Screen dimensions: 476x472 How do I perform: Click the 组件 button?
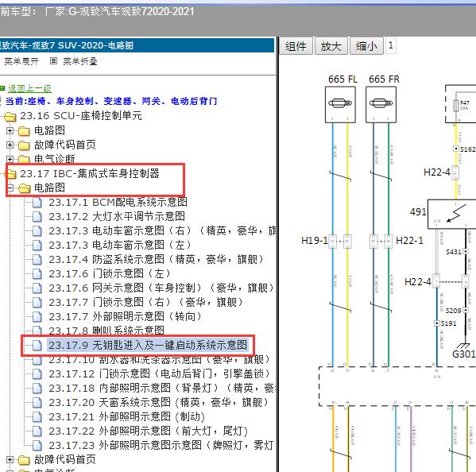[296, 46]
